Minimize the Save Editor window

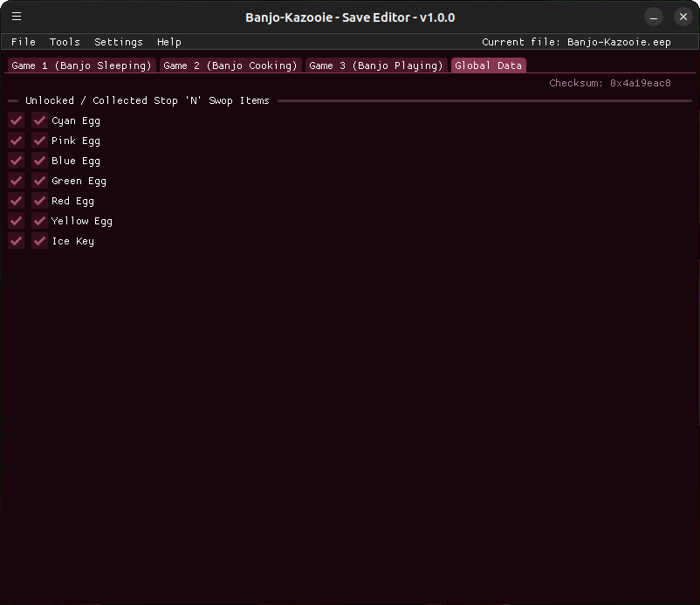click(x=654, y=17)
